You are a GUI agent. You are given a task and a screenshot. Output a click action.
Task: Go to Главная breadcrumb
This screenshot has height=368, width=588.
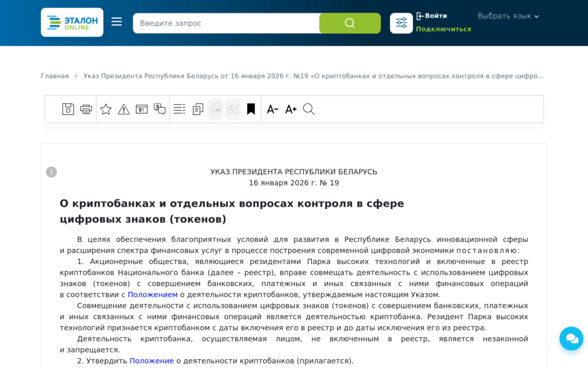[x=55, y=76]
